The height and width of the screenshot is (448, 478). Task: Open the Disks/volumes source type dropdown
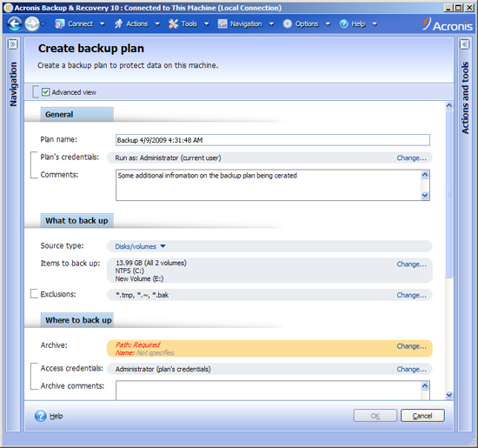click(x=140, y=246)
